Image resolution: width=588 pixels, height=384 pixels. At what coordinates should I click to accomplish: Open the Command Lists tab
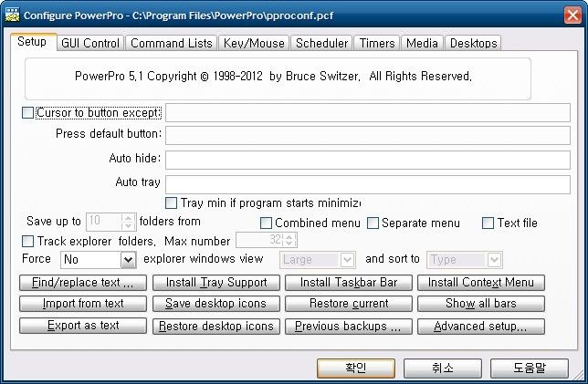[172, 43]
